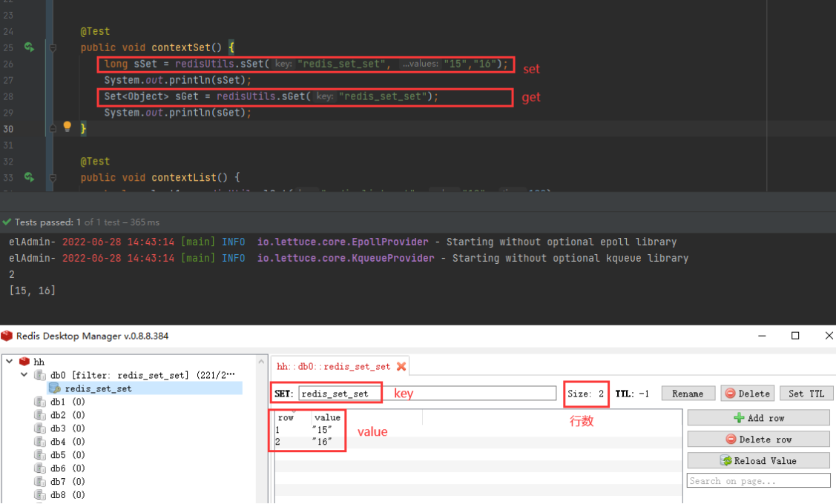The width and height of the screenshot is (836, 504).
Task: Close the hh::db0::redis_set_set tab
Action: click(x=401, y=367)
